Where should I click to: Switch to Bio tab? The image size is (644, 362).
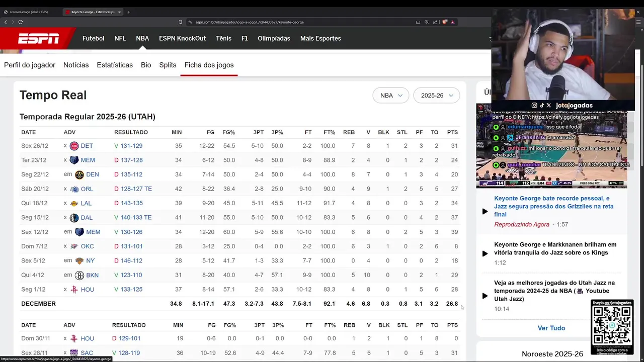[146, 65]
